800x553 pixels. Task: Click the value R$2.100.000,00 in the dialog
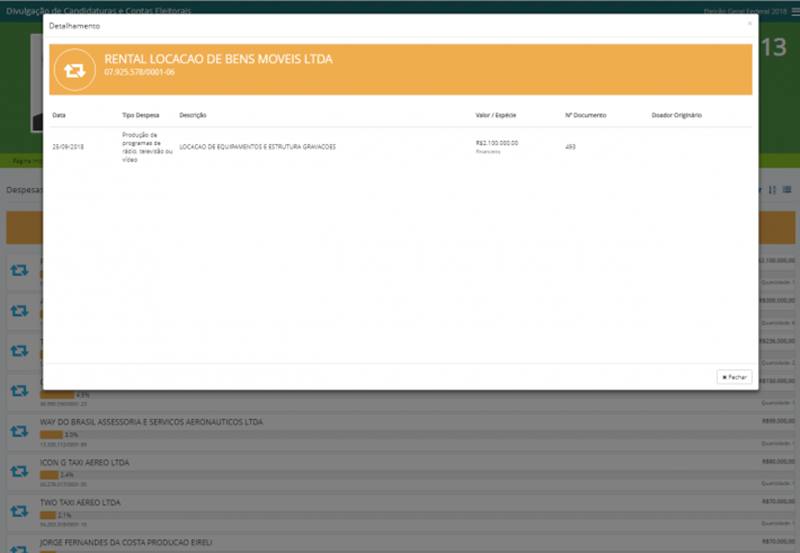(x=497, y=143)
